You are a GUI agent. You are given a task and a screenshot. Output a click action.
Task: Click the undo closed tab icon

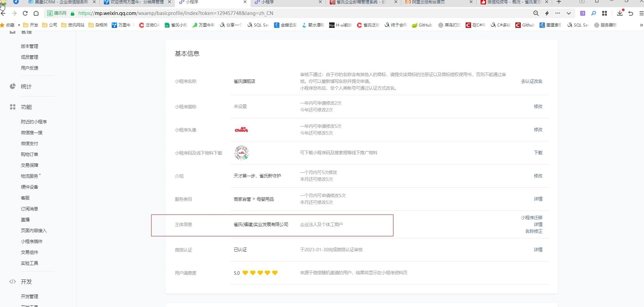click(631, 13)
